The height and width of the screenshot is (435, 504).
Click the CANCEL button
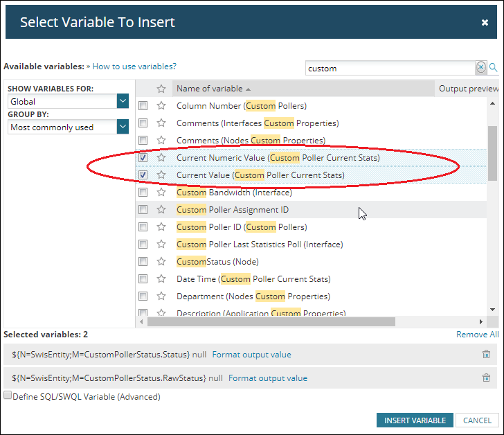tap(477, 420)
